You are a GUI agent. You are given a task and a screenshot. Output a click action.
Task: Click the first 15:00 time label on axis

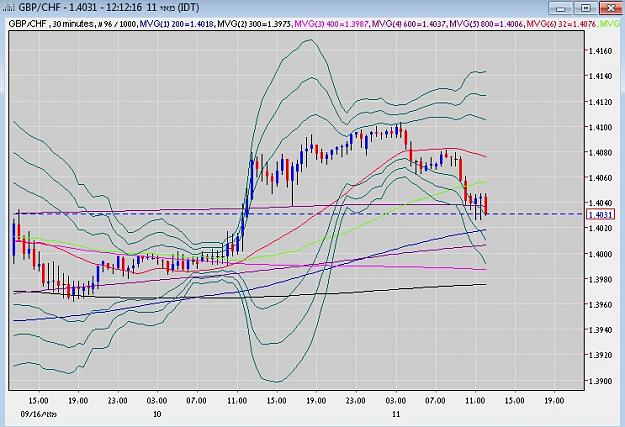click(38, 400)
